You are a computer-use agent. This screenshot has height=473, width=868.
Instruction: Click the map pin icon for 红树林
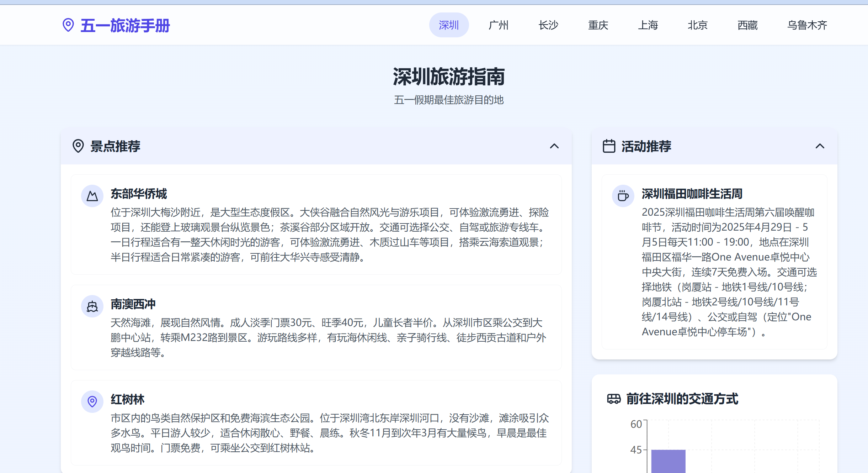pyautogui.click(x=92, y=401)
